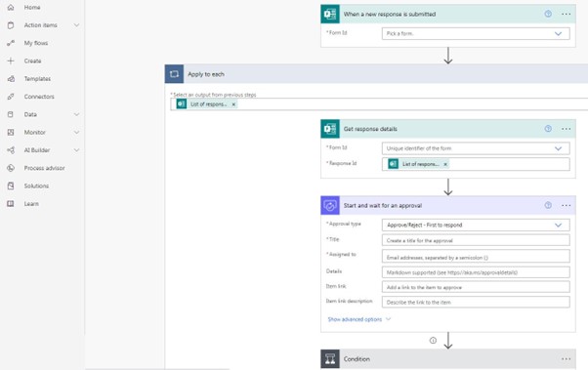Viewport: 588px width, 370px height.
Task: Click Create in the navigation
Action: (32, 61)
